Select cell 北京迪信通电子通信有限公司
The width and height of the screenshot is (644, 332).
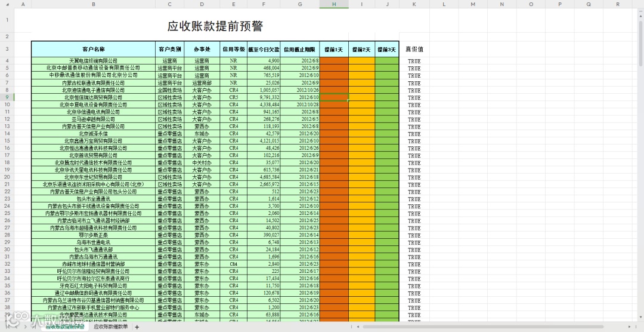click(93, 90)
